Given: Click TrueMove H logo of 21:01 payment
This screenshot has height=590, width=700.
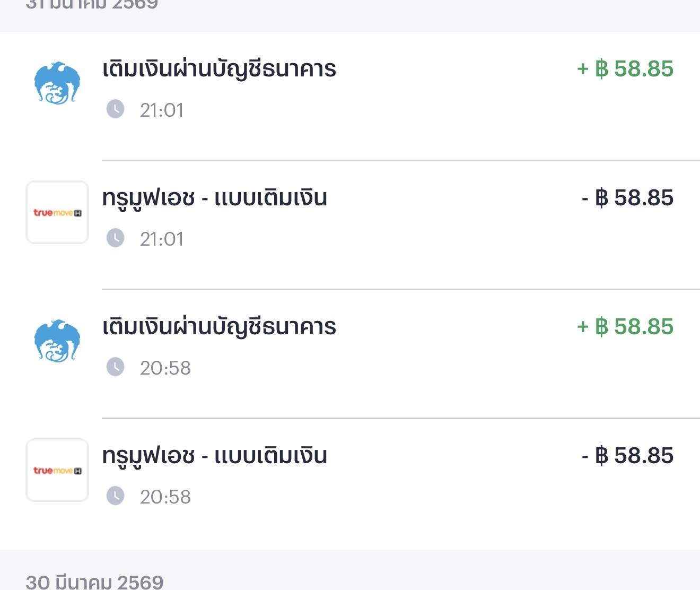Looking at the screenshot, I should pyautogui.click(x=57, y=212).
